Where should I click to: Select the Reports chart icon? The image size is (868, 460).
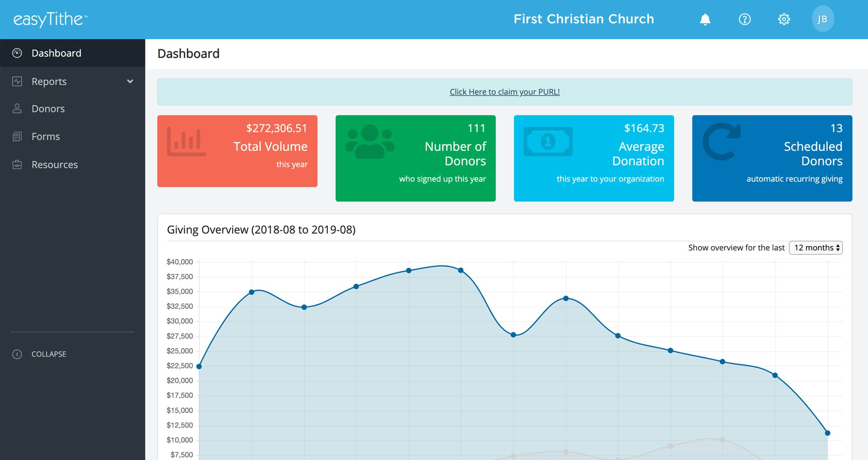17,81
